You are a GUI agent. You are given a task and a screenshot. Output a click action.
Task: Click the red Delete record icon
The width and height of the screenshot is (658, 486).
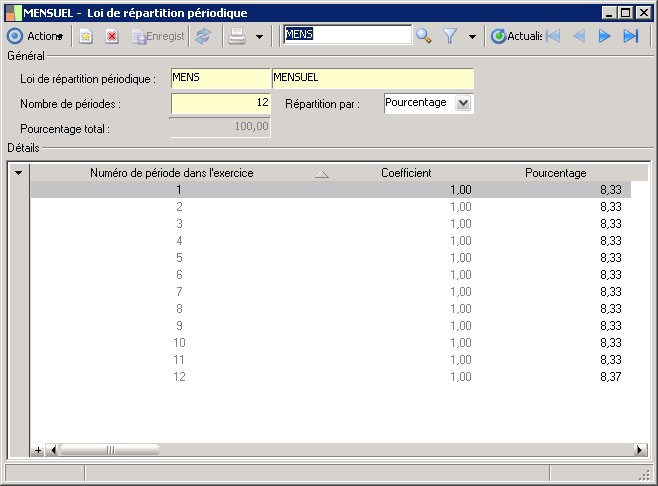tap(112, 36)
